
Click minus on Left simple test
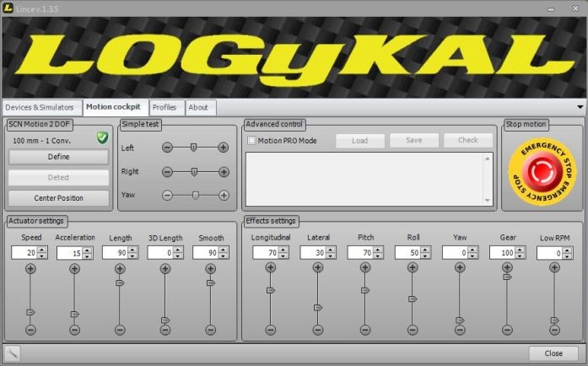click(x=167, y=148)
